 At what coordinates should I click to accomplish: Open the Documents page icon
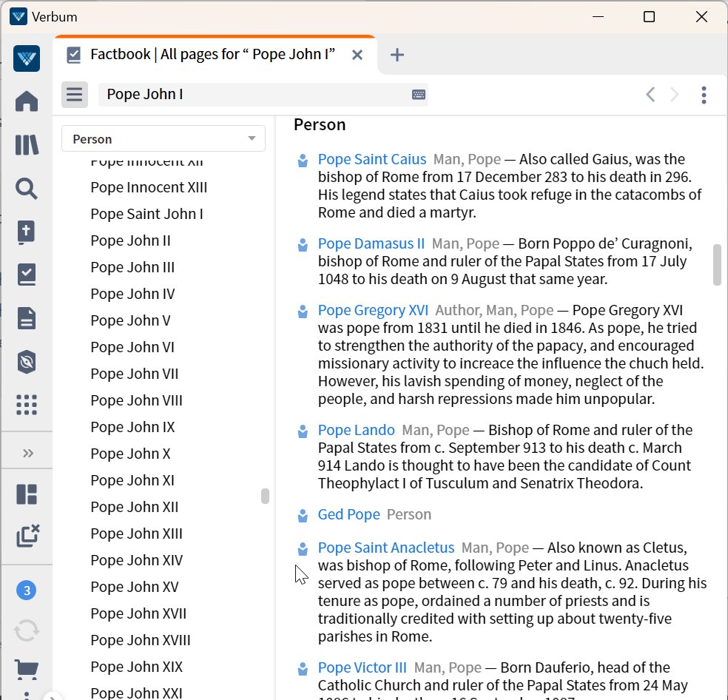coord(27,318)
